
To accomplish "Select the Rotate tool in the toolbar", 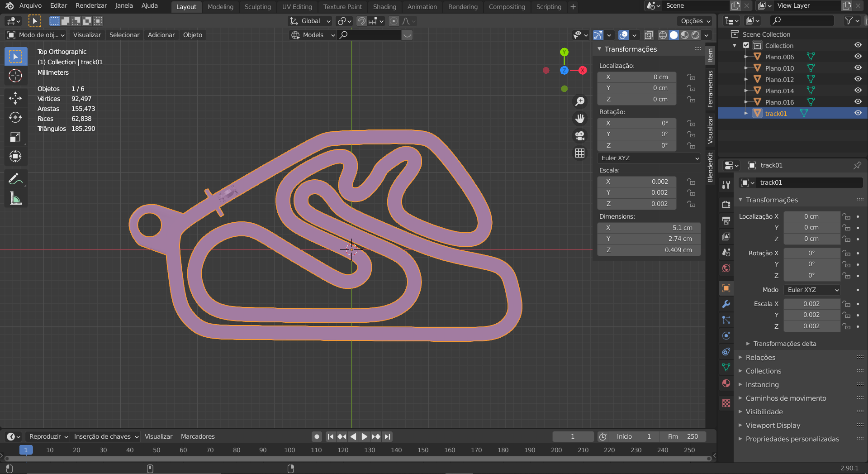I will pos(15,117).
